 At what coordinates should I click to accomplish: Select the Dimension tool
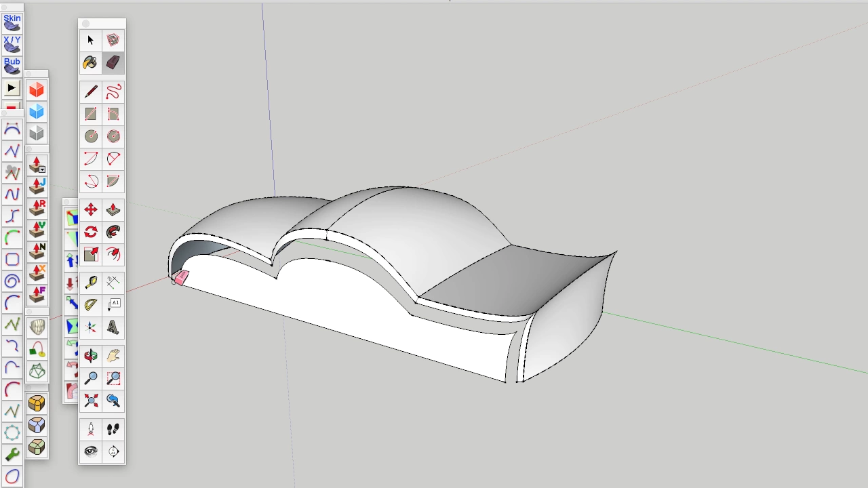(x=113, y=283)
